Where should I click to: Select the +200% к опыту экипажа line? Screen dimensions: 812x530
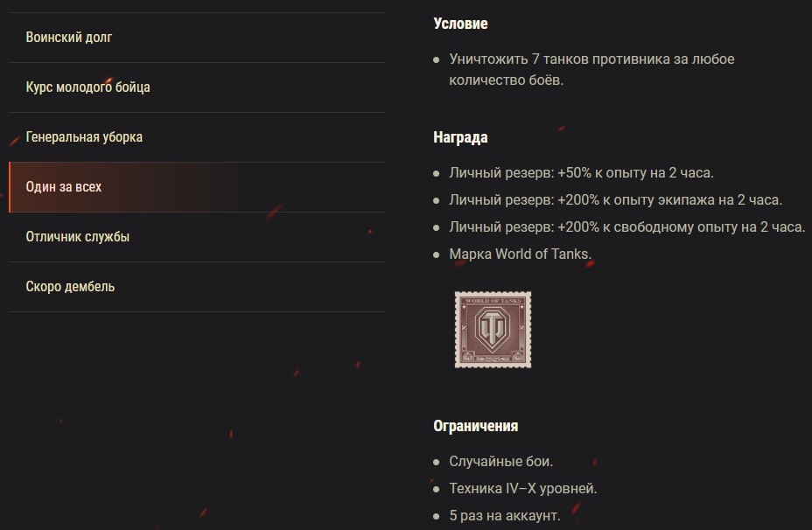tap(615, 200)
